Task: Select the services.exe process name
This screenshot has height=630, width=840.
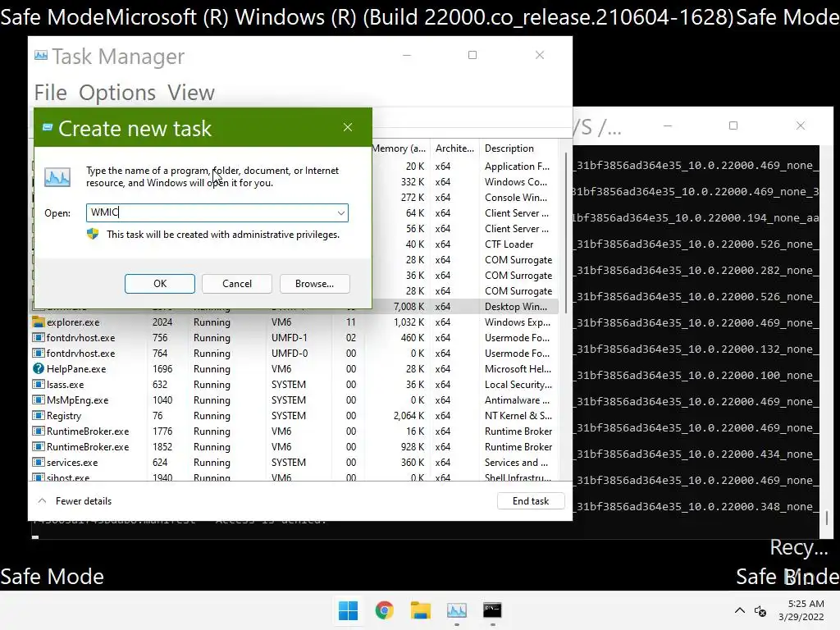Action: [72, 462]
